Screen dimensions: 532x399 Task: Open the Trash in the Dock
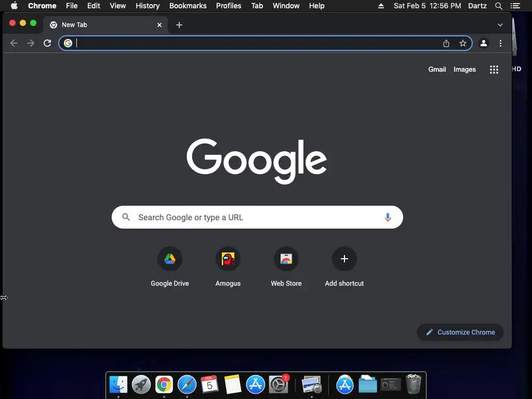(x=413, y=384)
